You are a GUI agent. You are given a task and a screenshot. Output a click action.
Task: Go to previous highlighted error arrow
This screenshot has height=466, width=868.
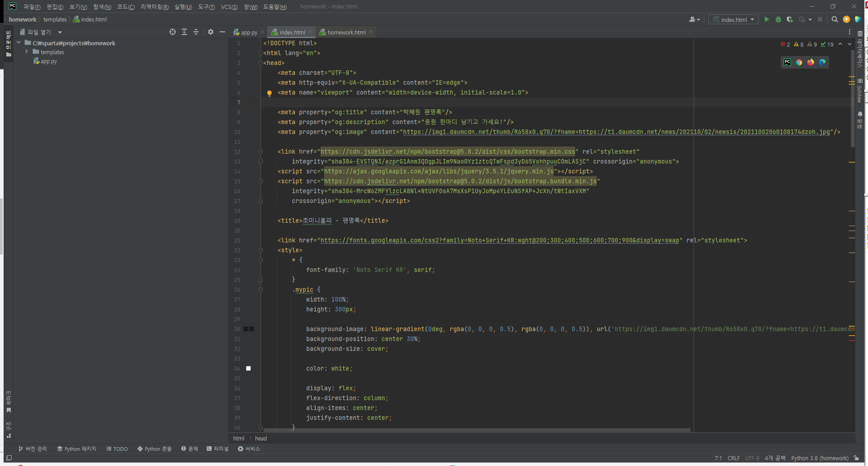(x=840, y=44)
